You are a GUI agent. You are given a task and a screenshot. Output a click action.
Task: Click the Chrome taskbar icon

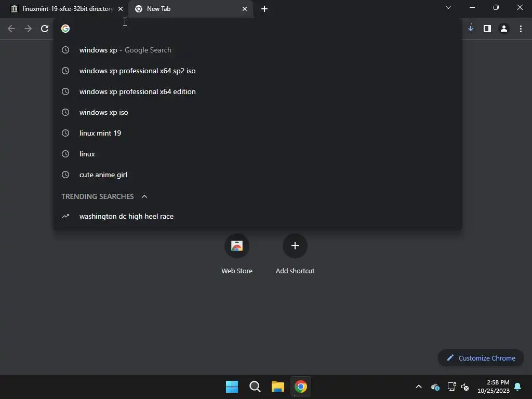coord(301,387)
